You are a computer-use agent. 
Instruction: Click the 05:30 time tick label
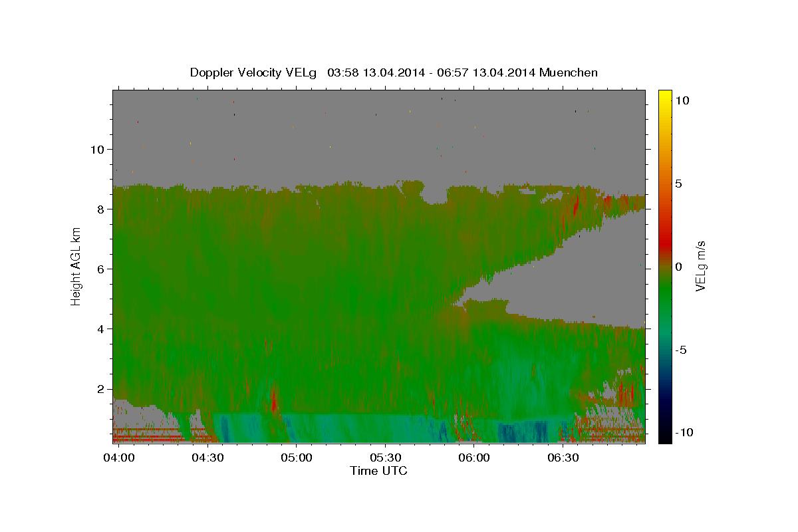click(386, 458)
